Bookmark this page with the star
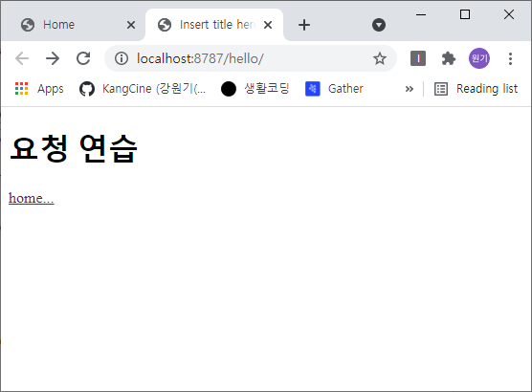The height and width of the screenshot is (392, 532). 380,58
